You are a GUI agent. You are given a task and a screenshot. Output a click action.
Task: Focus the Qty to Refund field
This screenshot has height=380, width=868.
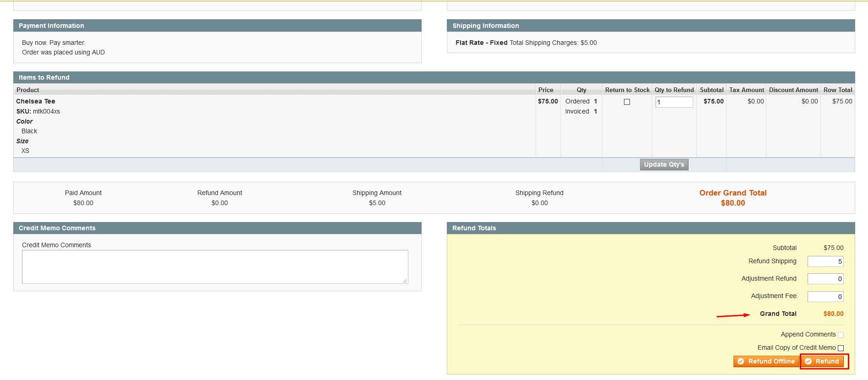pos(674,102)
